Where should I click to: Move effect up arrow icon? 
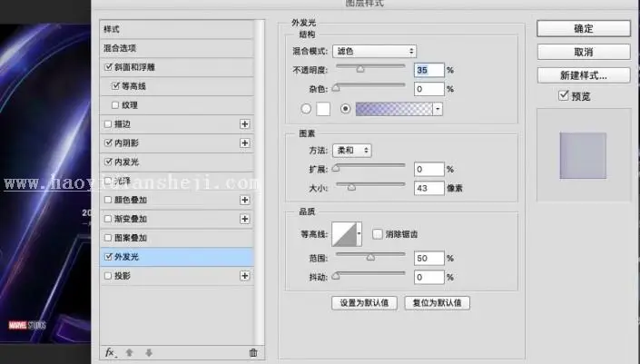(x=130, y=352)
